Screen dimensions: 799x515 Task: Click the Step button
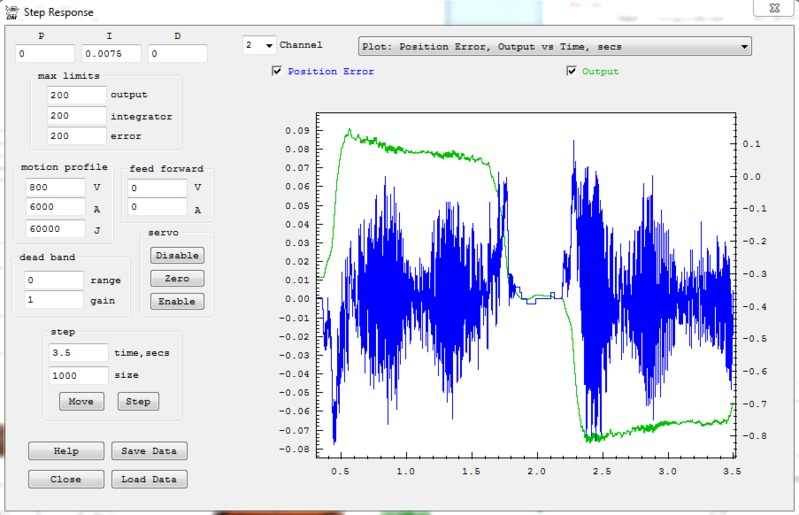tap(138, 401)
